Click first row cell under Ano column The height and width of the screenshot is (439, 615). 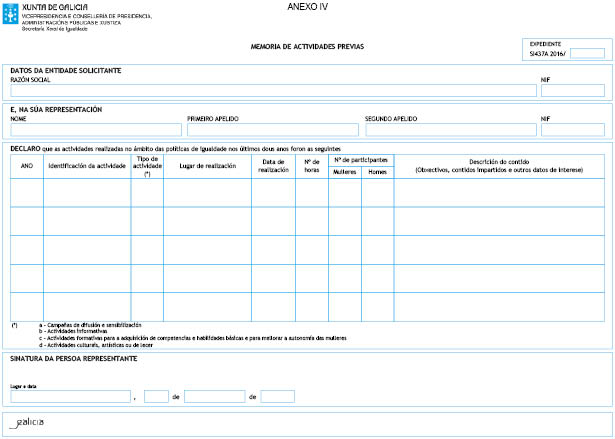26,192
